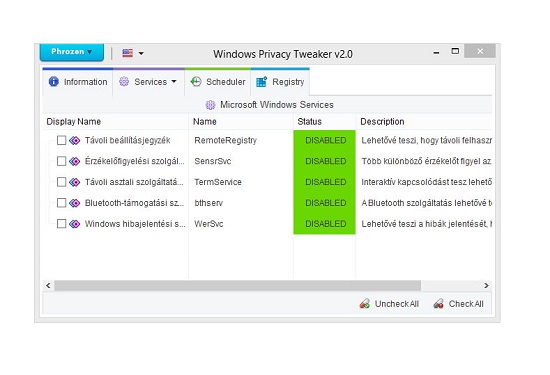The height and width of the screenshot is (375, 550).
Task: Click the DISABLED status of TermService
Action: pos(324,182)
